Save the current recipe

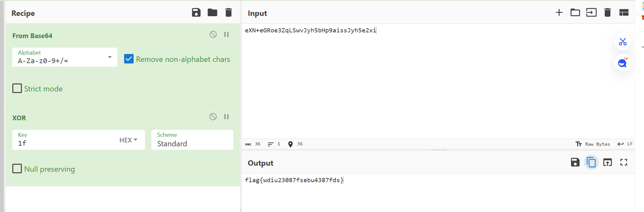196,13
